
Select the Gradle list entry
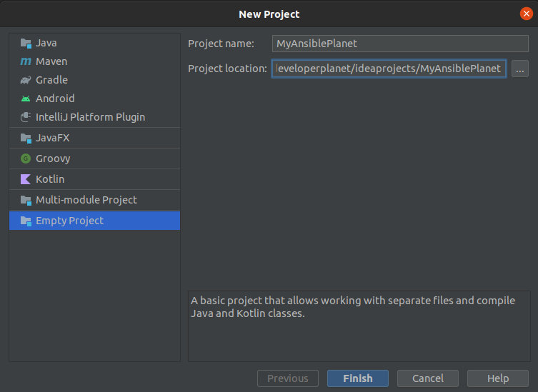[51, 80]
